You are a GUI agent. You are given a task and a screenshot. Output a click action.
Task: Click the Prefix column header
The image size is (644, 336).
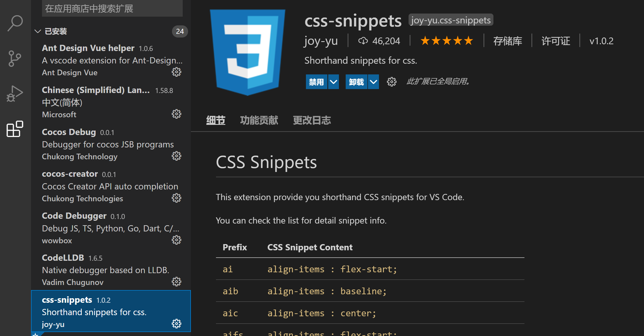pyautogui.click(x=235, y=247)
